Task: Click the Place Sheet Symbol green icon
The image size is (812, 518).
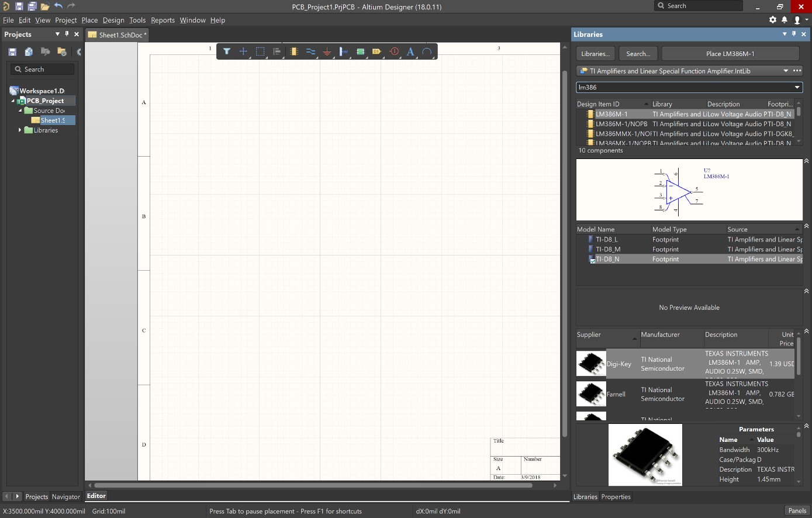Action: (x=361, y=51)
